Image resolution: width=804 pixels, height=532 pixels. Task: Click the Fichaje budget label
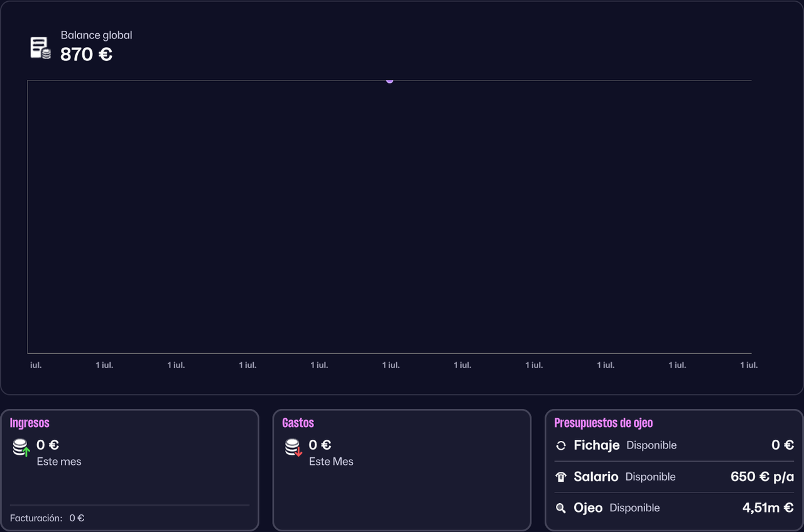click(x=597, y=445)
